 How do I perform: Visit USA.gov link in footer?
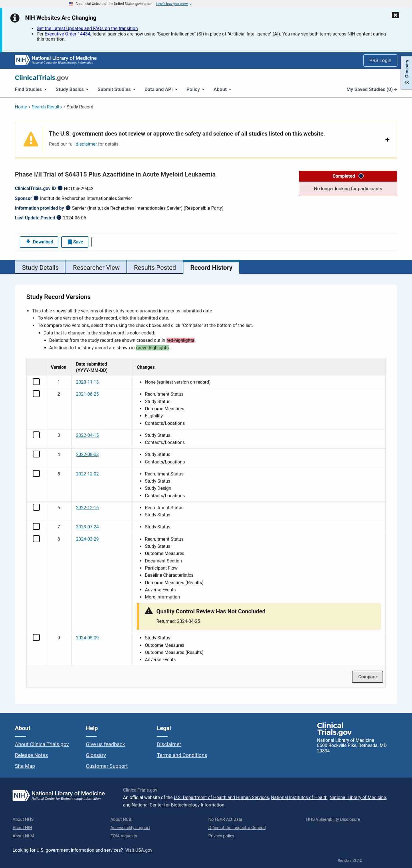pyautogui.click(x=139, y=850)
